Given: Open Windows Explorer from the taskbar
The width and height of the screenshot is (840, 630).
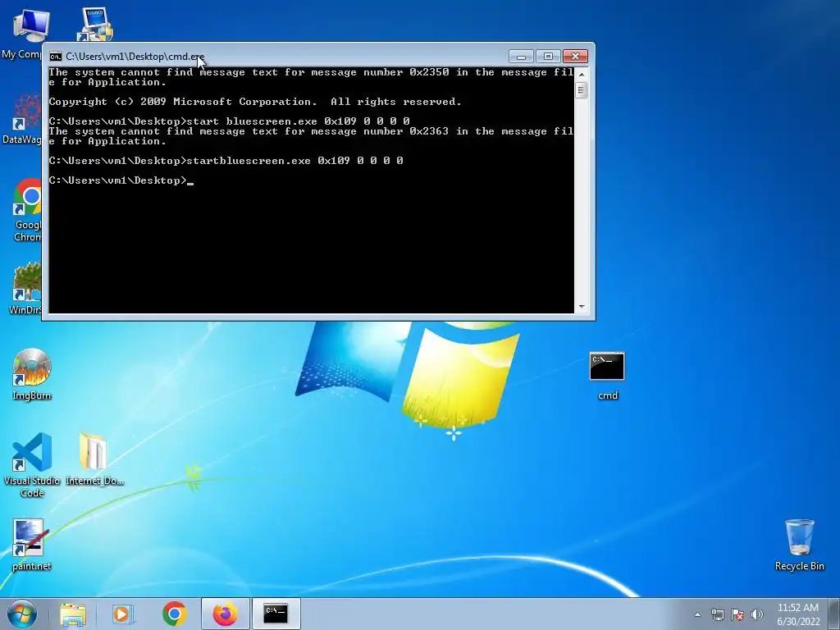Looking at the screenshot, I should (73, 614).
